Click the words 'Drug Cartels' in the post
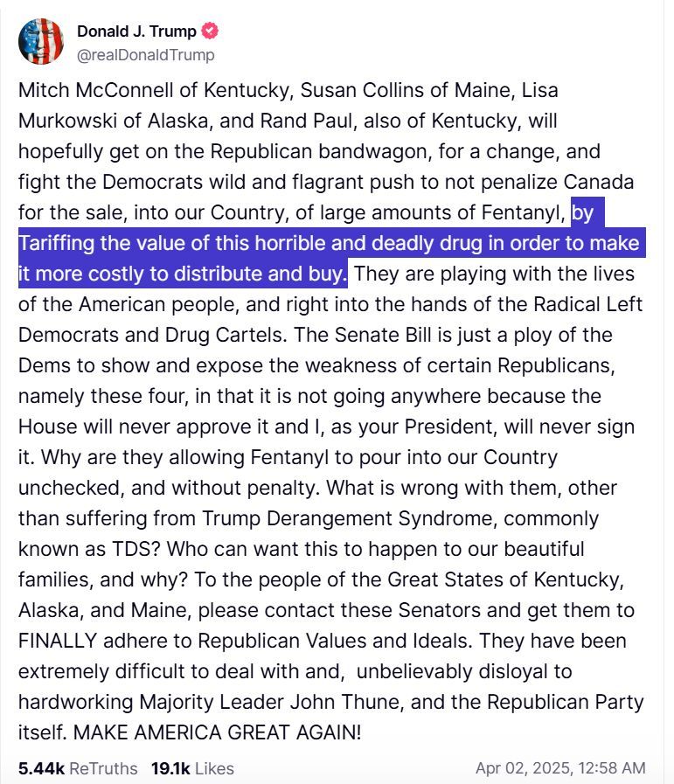 click(226, 335)
